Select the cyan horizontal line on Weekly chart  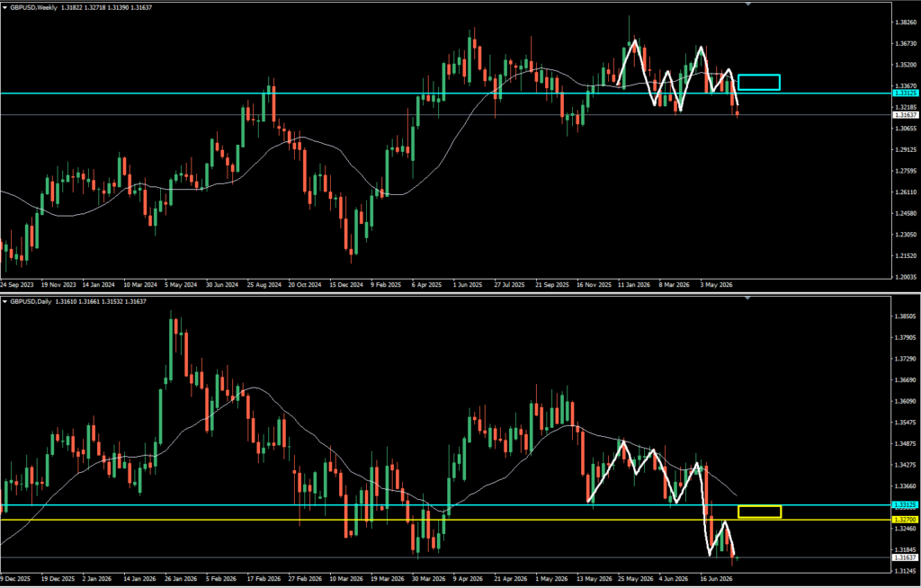tap(445, 93)
